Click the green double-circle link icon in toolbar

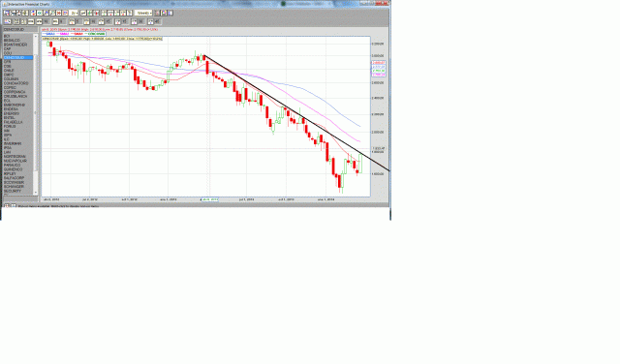40,13
